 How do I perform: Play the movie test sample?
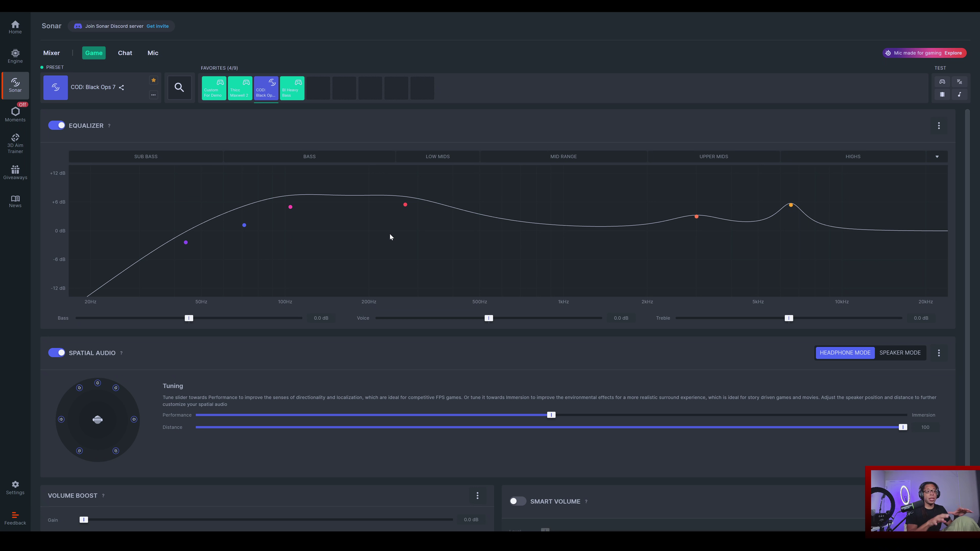[942, 94]
